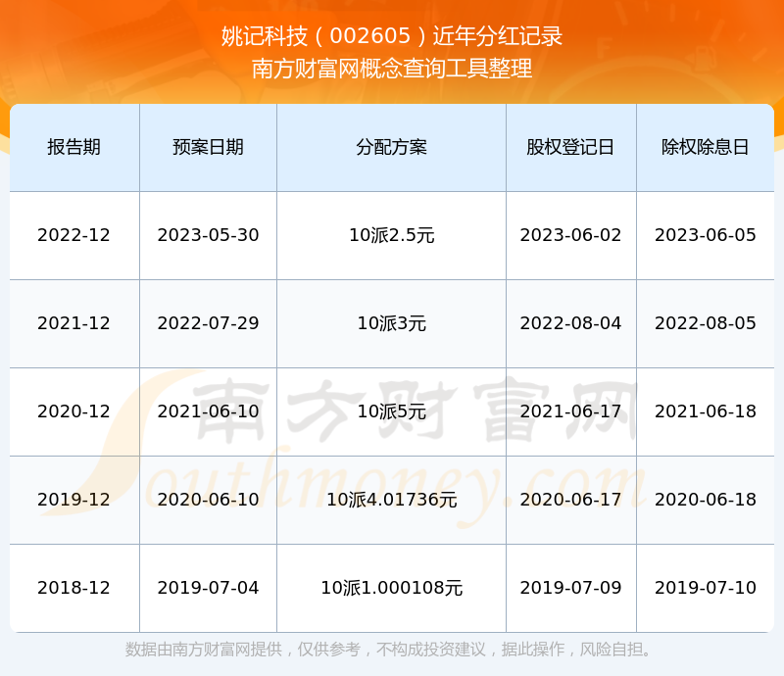Select the 2022-08-04 record date cell

click(x=571, y=323)
